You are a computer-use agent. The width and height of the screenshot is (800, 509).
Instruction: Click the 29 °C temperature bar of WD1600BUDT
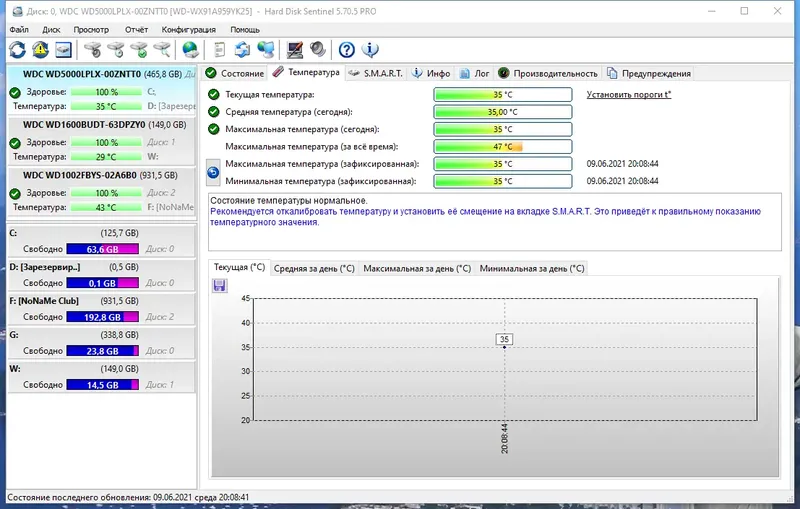(x=106, y=157)
